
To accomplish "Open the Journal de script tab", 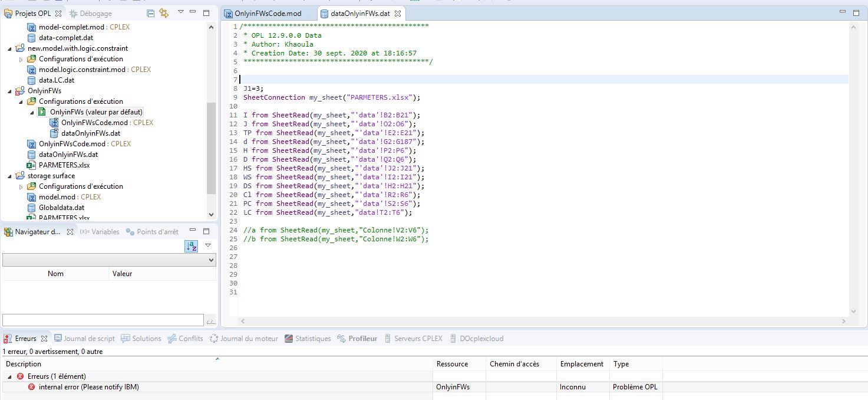I will tap(84, 339).
